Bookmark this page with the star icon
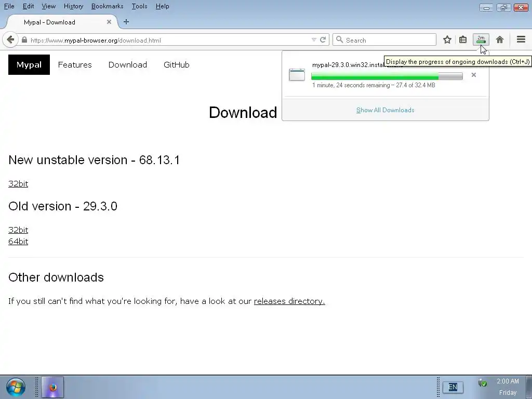This screenshot has width=532, height=399. pyautogui.click(x=447, y=39)
